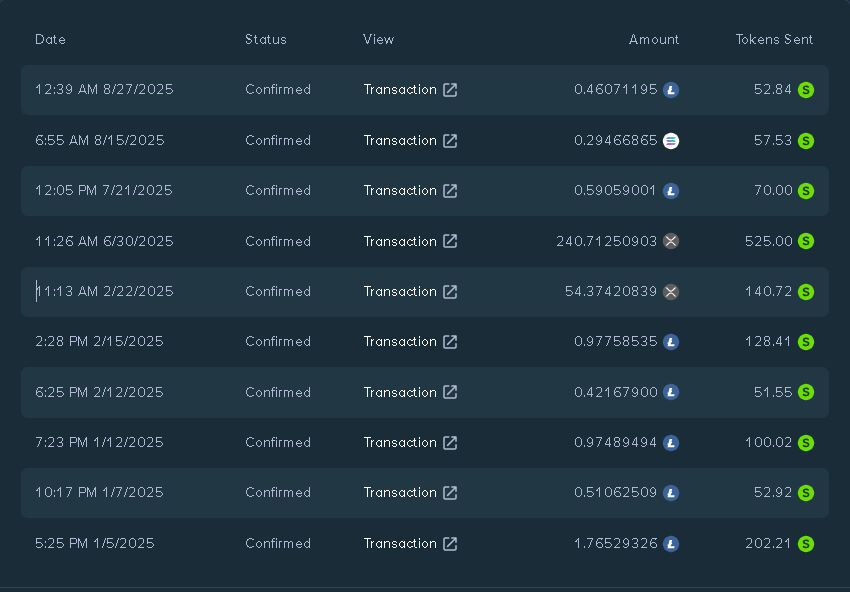Click Litecoin icon beside 0.51062509
The width and height of the screenshot is (850, 592).
671,492
